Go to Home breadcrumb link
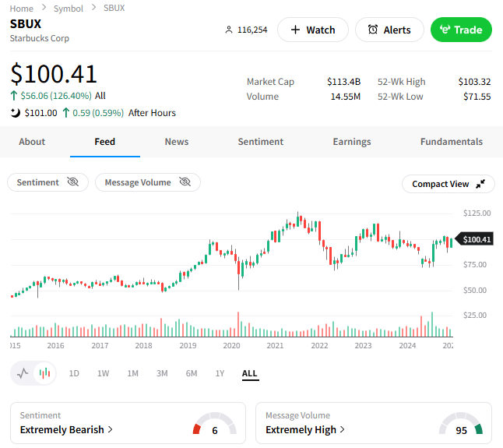This screenshot has height=448, width=503. (22, 8)
